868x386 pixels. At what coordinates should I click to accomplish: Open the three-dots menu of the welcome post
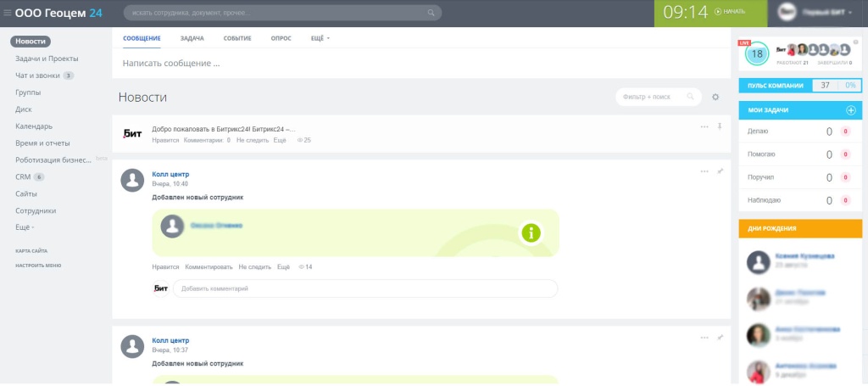coord(704,126)
